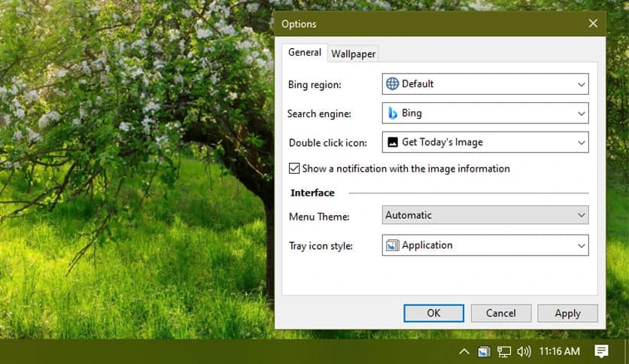Viewport: 629px width, 364px height.
Task: Click the Bing logo in Search engine field
Action: [392, 114]
